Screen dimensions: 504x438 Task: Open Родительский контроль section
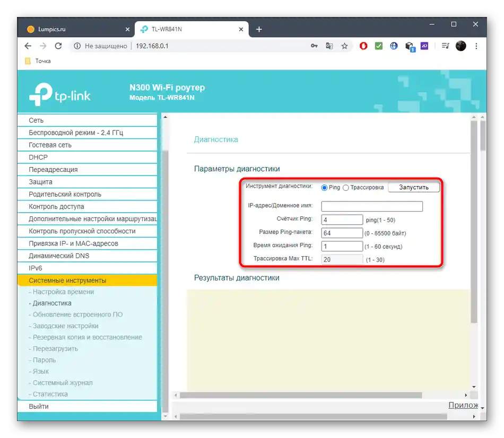(88, 194)
